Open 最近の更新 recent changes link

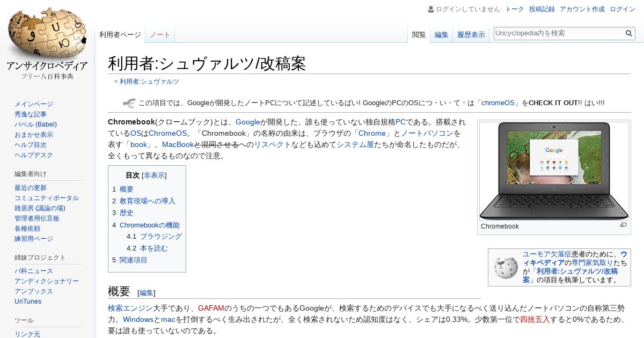31,188
